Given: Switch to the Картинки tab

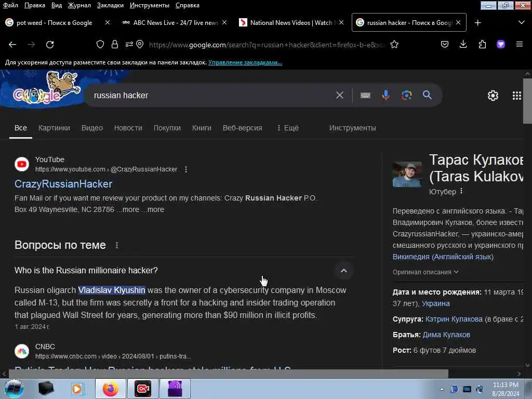Looking at the screenshot, I should [54, 128].
